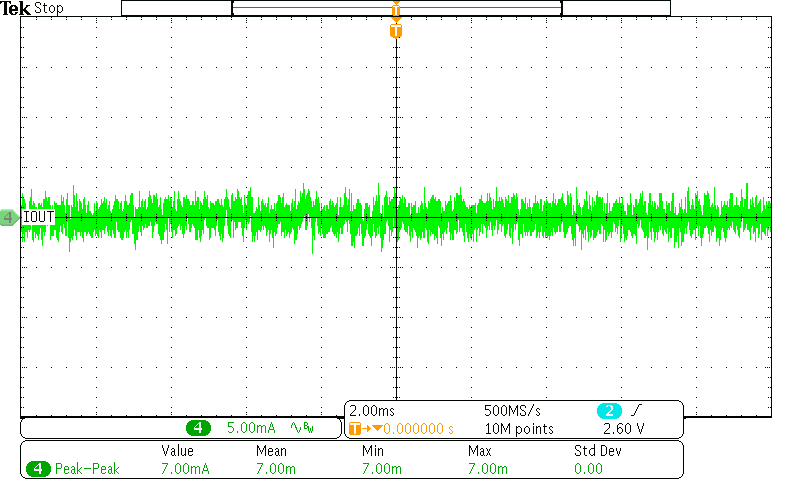Click the Min column header
800x480 pixels.
pos(373,451)
